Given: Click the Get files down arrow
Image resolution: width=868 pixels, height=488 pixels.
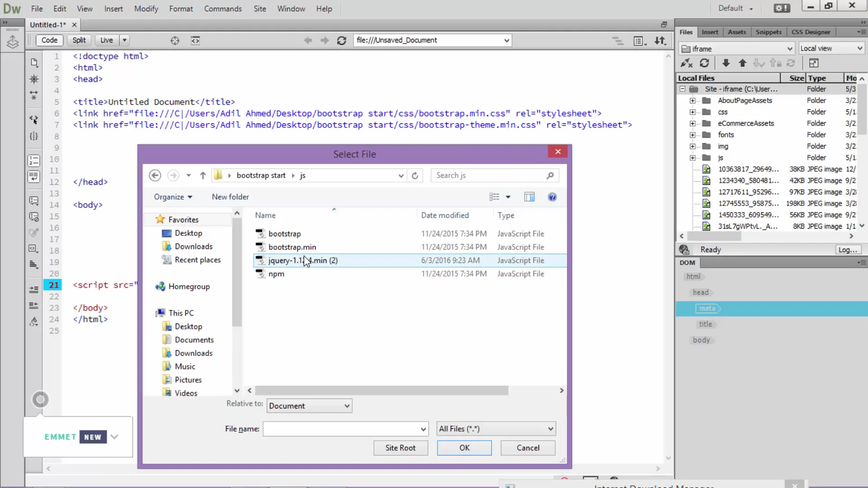Looking at the screenshot, I should coord(726,63).
